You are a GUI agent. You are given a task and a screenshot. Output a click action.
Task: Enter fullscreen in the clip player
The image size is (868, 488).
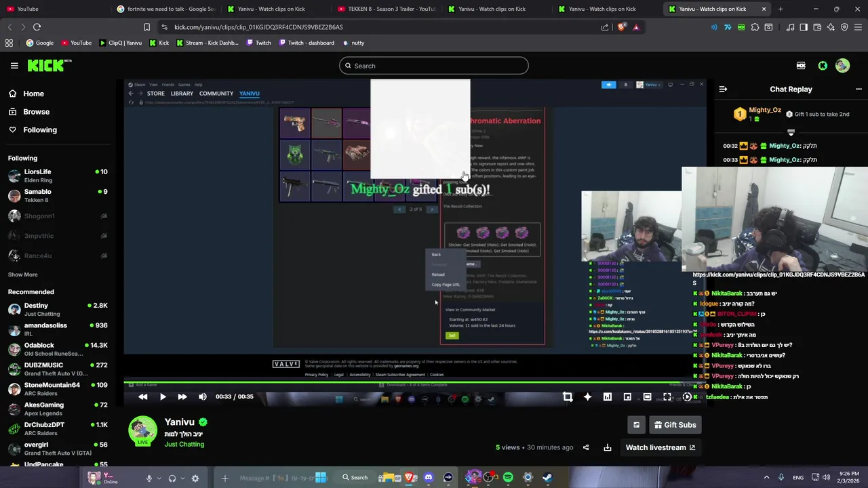pyautogui.click(x=667, y=397)
